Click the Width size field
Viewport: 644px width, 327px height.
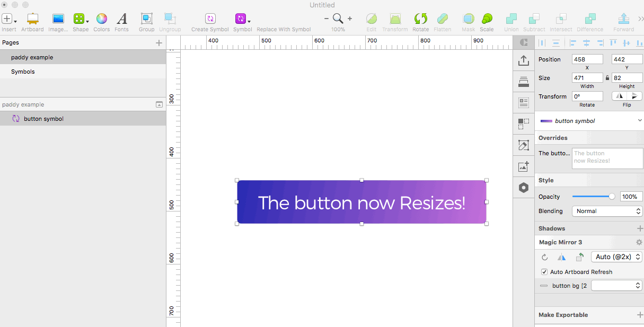(587, 78)
